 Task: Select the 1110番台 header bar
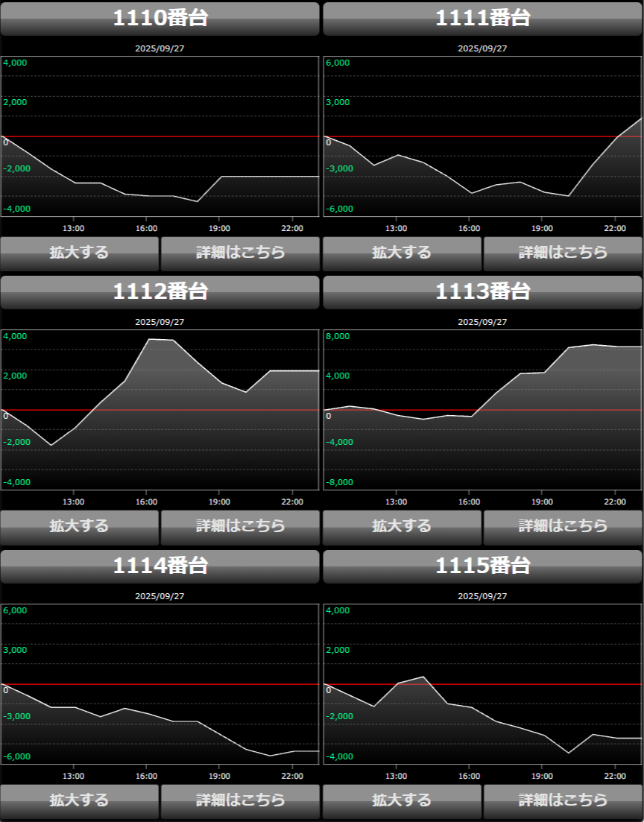[x=160, y=19]
